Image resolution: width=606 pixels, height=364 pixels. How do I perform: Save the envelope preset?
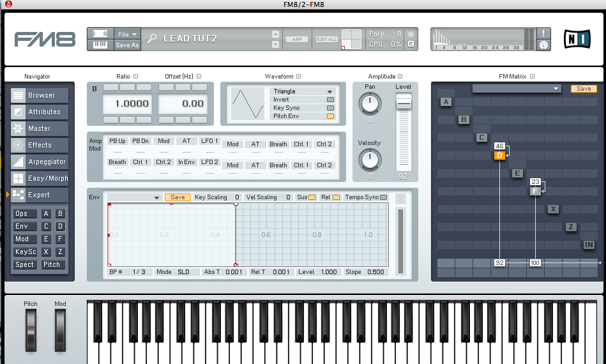coord(178,197)
